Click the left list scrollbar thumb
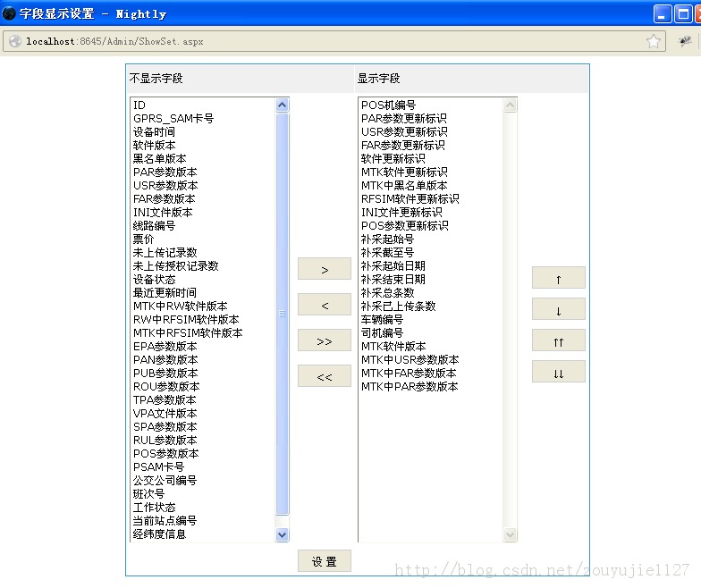 [x=283, y=314]
